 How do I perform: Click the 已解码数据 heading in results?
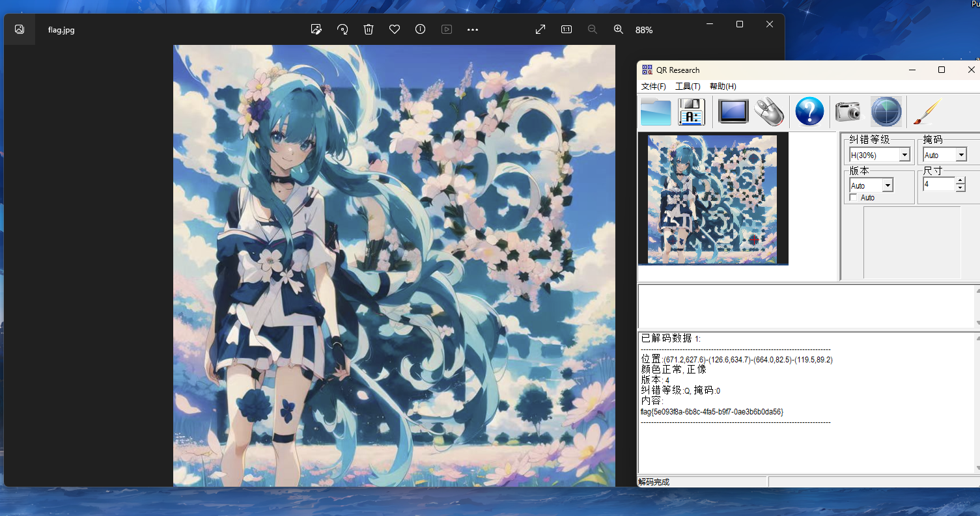pyautogui.click(x=670, y=338)
